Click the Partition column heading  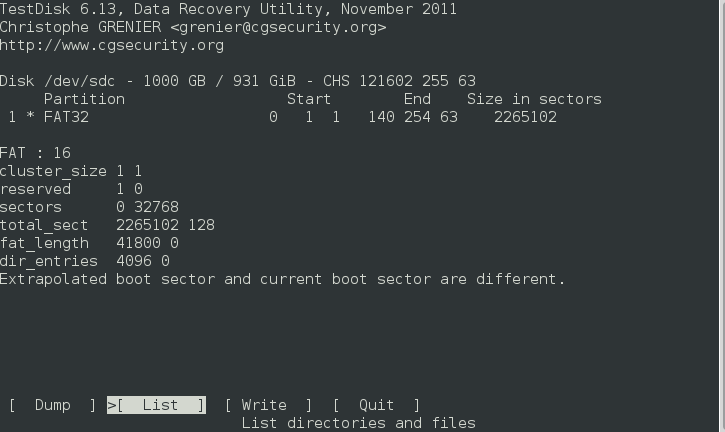tap(84, 99)
